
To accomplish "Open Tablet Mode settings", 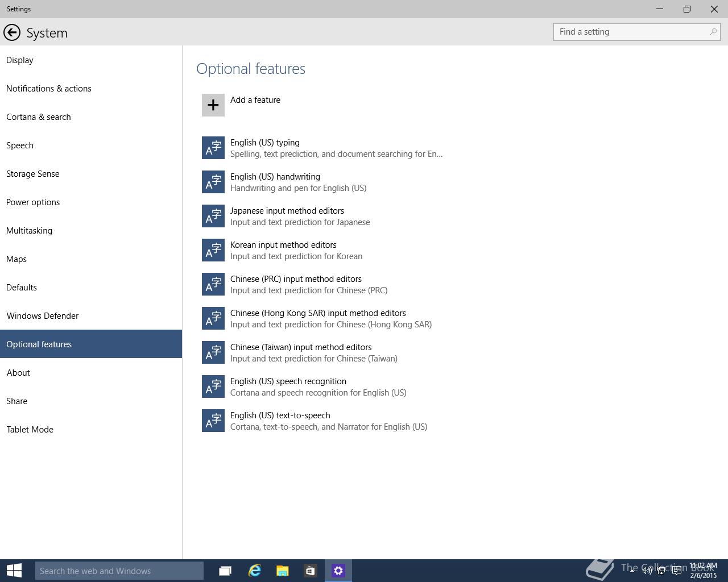I will [x=91, y=429].
